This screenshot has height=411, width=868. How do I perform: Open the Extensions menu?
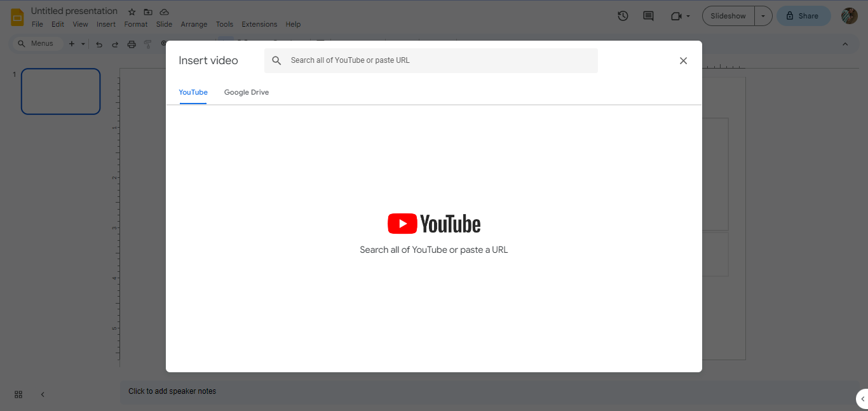point(259,24)
